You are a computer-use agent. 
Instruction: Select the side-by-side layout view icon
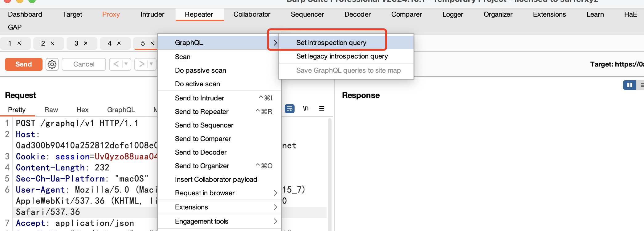[x=629, y=85]
